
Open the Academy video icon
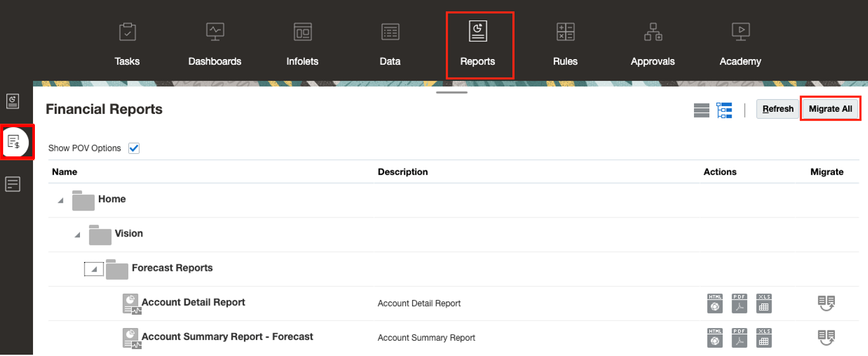740,32
